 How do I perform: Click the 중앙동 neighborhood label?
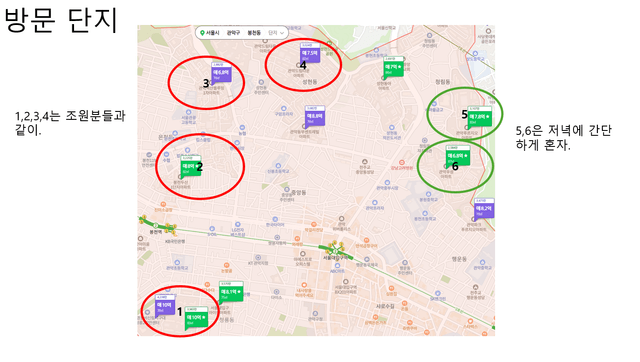click(x=298, y=192)
